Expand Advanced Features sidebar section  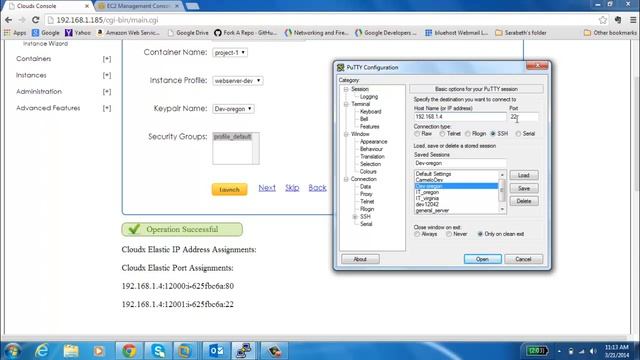pyautogui.click(x=107, y=108)
